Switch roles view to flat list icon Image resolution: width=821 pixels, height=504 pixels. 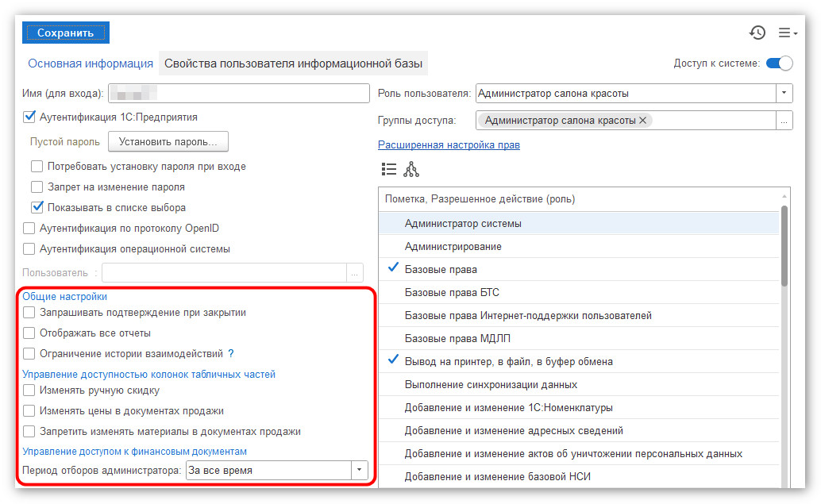tap(388, 169)
